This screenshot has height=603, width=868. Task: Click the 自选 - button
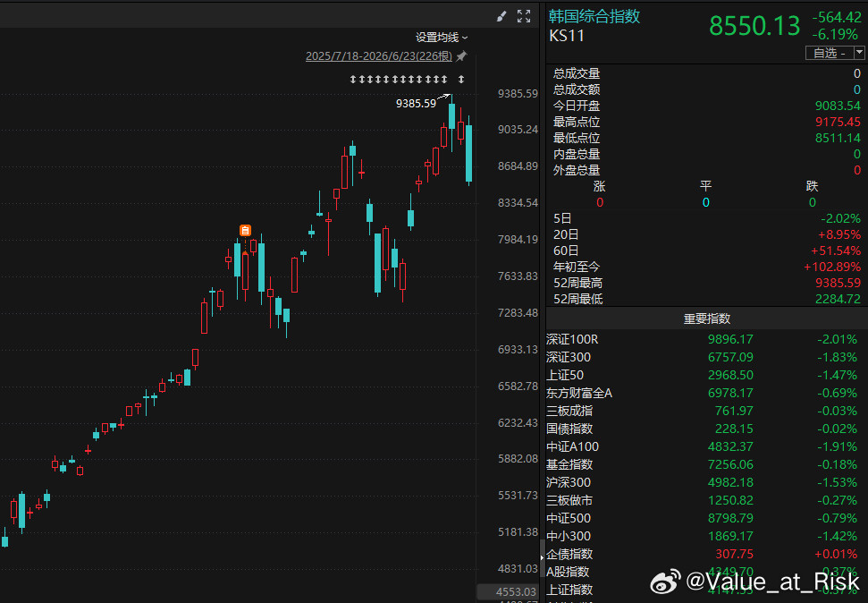click(x=830, y=53)
